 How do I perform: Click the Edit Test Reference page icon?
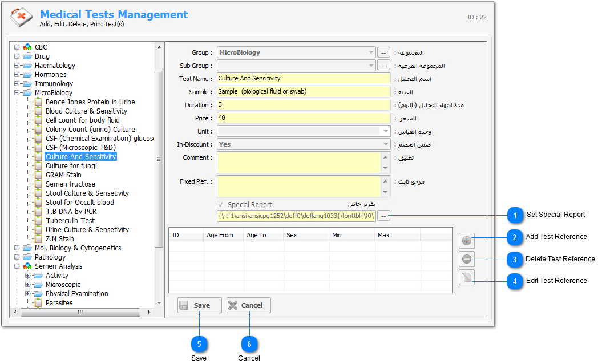point(466,277)
